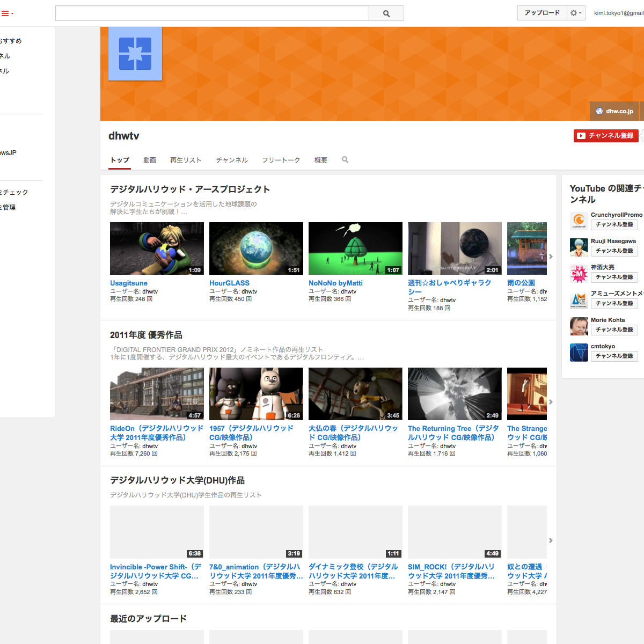Screen dimensions: 644x644
Task: Play the HourGLASS video thumbnail
Action: (256, 248)
